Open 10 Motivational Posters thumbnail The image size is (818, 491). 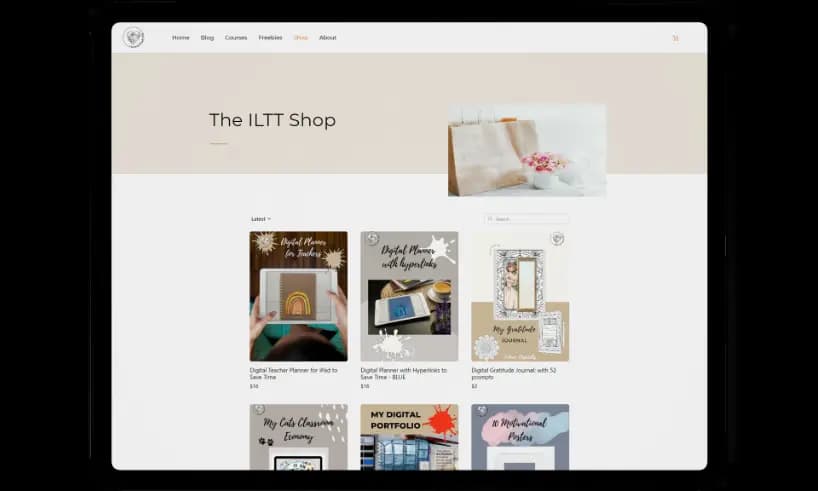pos(520,437)
